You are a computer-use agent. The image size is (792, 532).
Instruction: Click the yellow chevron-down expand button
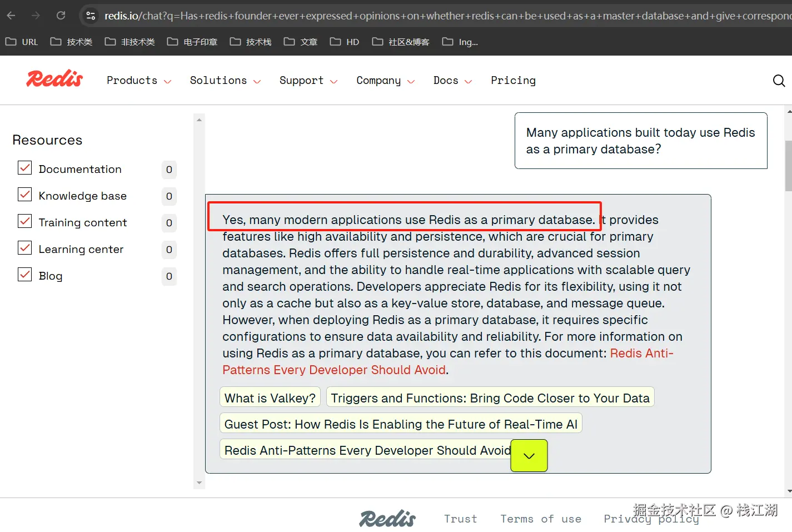529,456
